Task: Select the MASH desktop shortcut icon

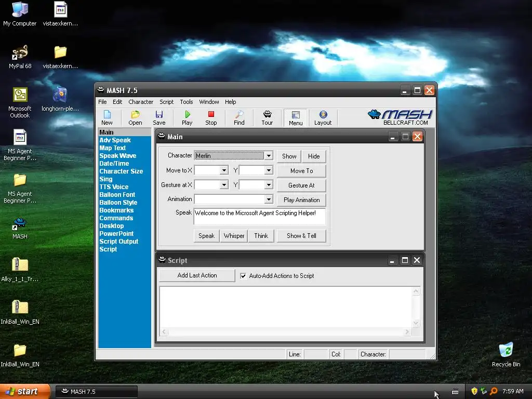Action: point(20,229)
